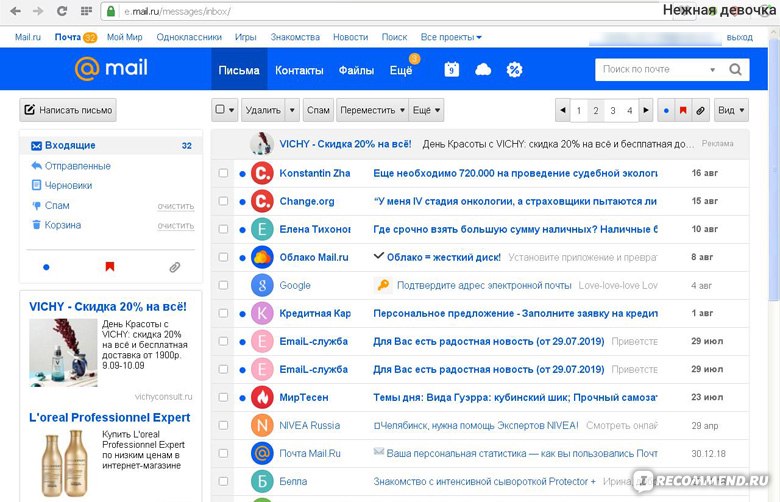Filter unread with toolbar blue dot icon
Viewport: 780px width, 502px height.
point(666,110)
